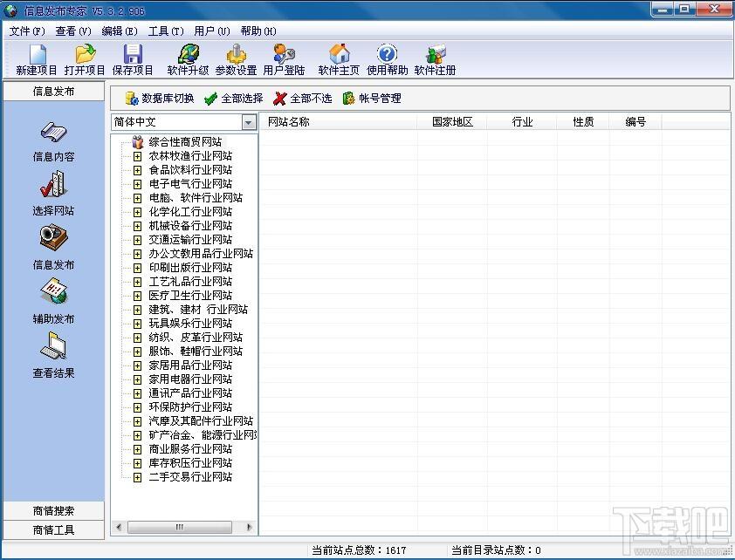Open the 帮助(H) menu
The width and height of the screenshot is (735, 560).
(258, 31)
